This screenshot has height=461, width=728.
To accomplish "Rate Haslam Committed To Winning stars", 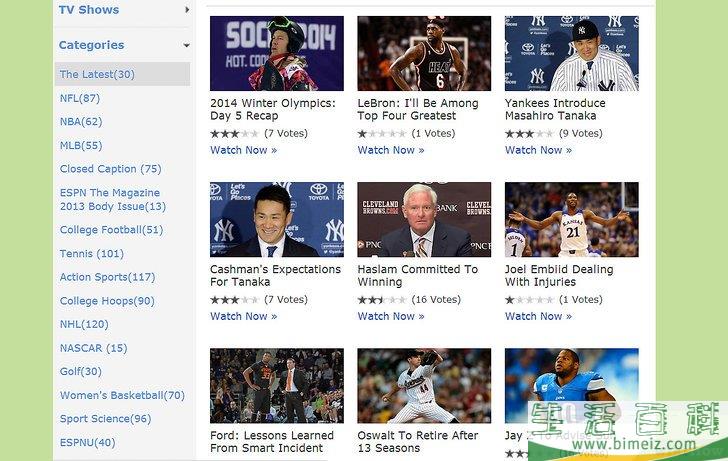I will tap(382, 300).
